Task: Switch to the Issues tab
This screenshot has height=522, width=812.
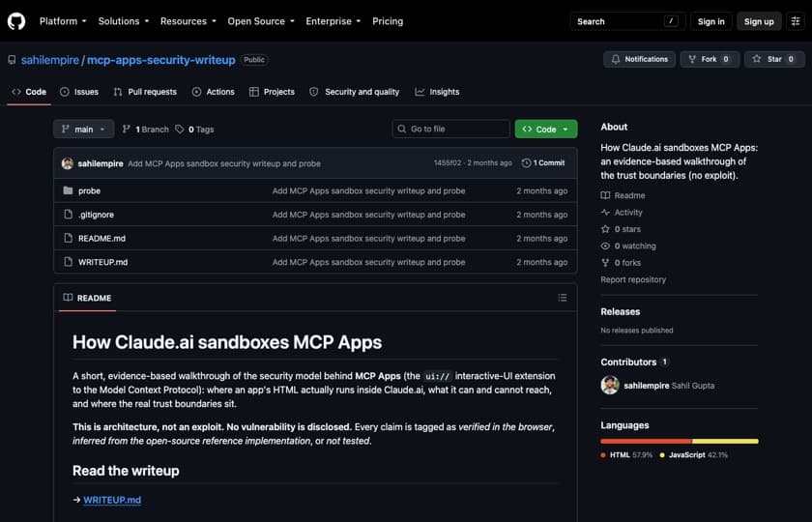Action: click(79, 92)
